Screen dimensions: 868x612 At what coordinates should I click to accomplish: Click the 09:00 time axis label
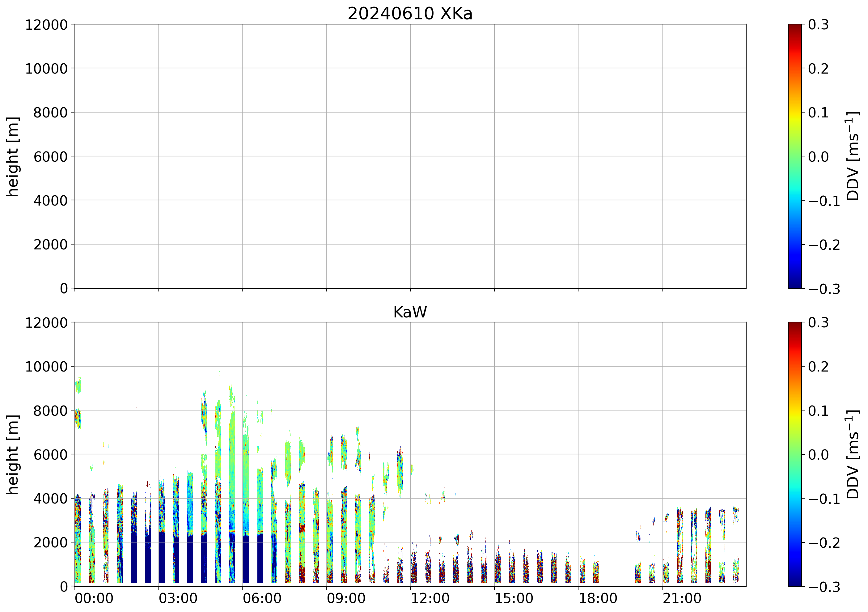pyautogui.click(x=346, y=598)
